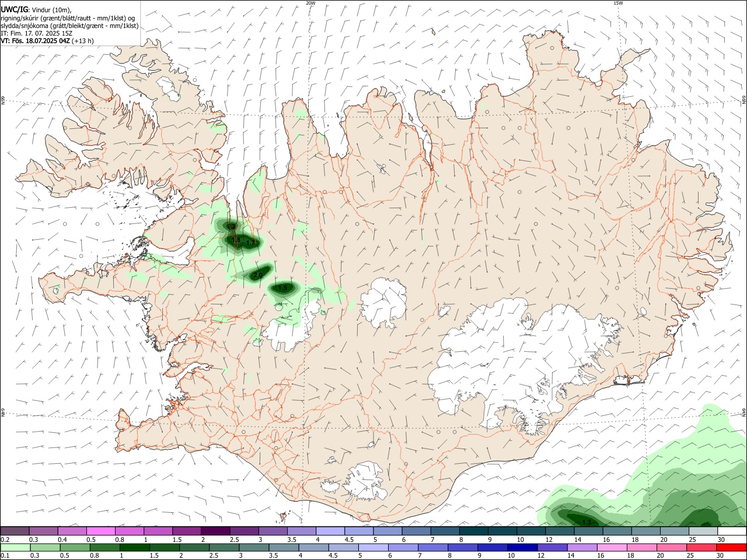
Task: Click the 'UWC/IG: Vindur (10m)' title text
Action: (x=36, y=9)
